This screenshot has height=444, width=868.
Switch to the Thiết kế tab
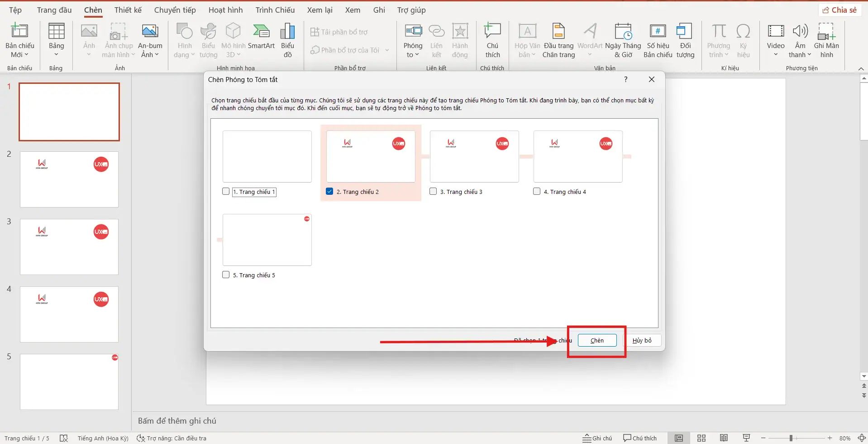128,10
